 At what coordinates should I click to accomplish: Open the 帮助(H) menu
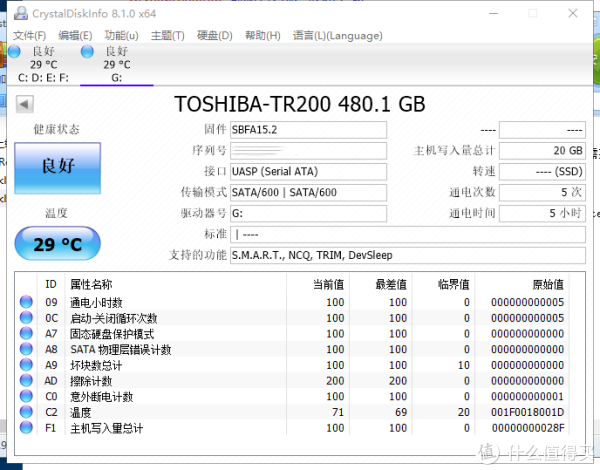[262, 36]
